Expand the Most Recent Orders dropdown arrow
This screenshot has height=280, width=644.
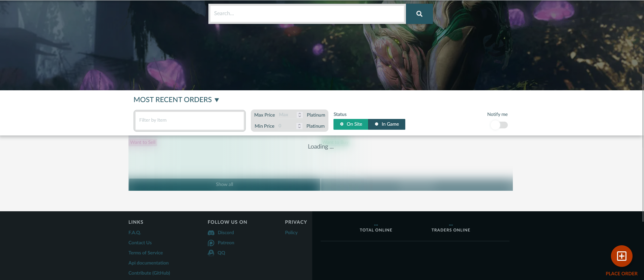pos(217,100)
